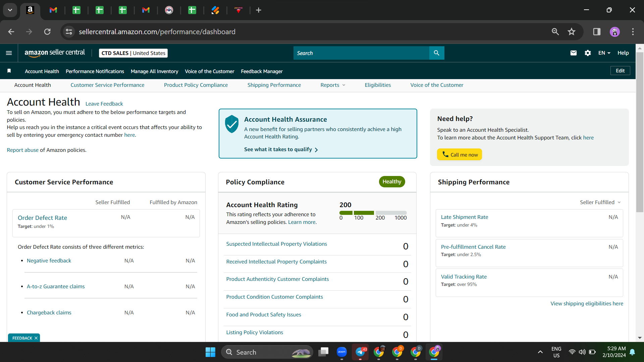Click the search magnifier button
The height and width of the screenshot is (362, 644).
[436, 53]
